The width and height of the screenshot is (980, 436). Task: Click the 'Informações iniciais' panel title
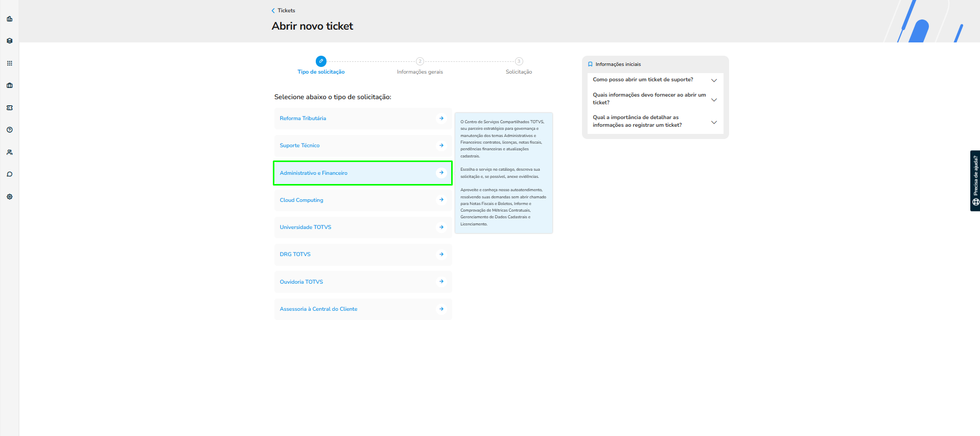(x=618, y=64)
